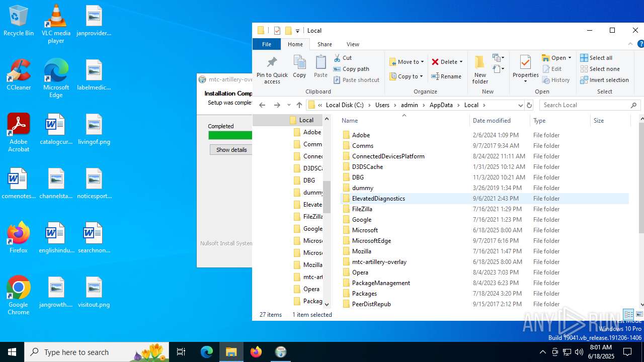Screen dimensions: 644x362
Task: Expand the Open dropdown in ribbon
Action: click(x=570, y=58)
